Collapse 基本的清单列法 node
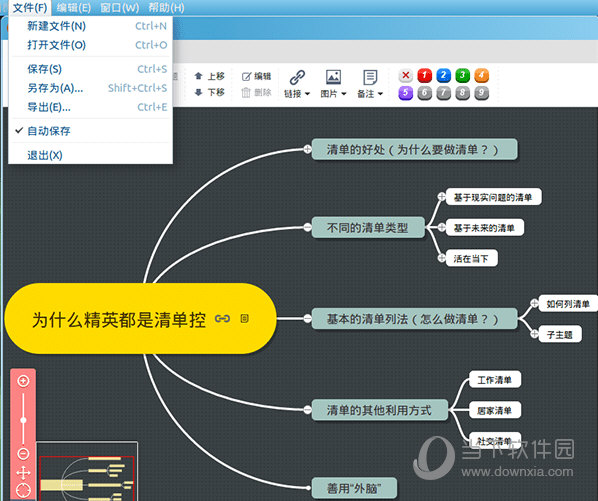This screenshot has height=501, width=598. [x=307, y=319]
